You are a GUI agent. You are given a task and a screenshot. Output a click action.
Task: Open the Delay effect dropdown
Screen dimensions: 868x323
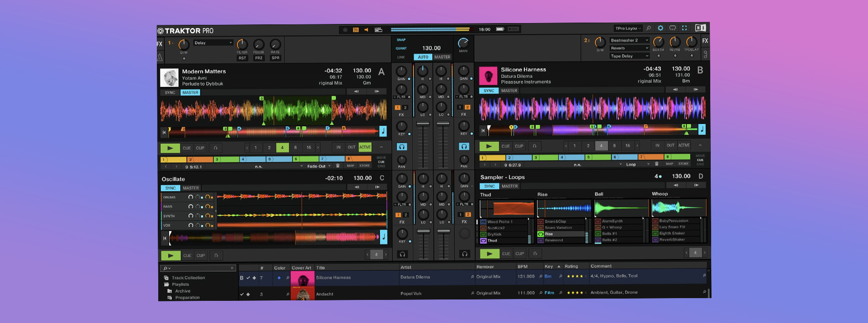click(x=213, y=43)
